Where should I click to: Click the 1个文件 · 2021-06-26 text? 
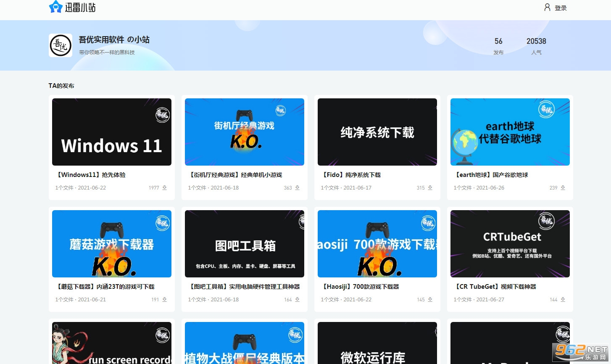click(x=479, y=188)
